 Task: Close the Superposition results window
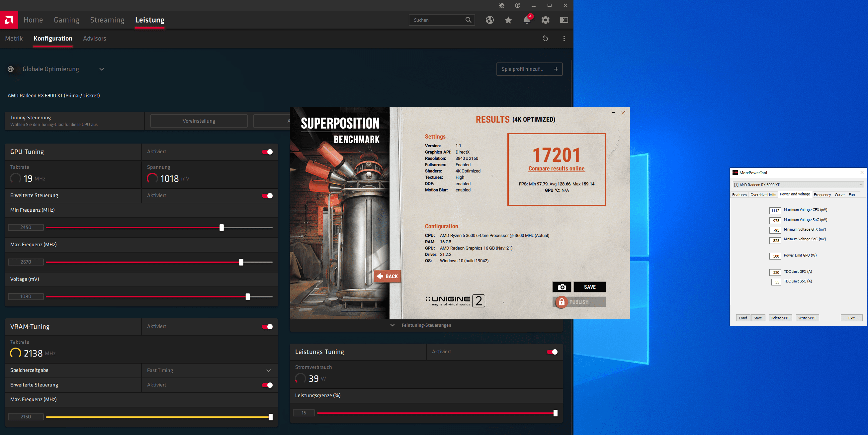(x=623, y=113)
